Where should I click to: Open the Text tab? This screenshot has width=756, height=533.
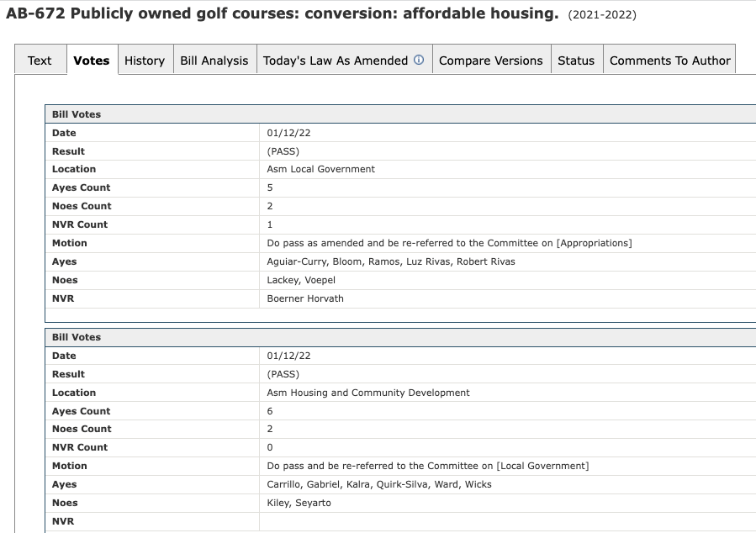[40, 61]
